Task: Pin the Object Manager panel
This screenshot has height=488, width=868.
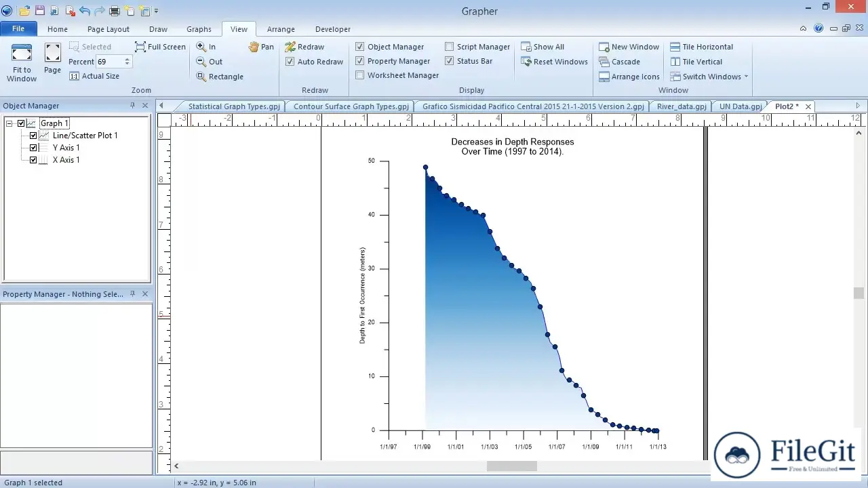Action: [x=132, y=106]
